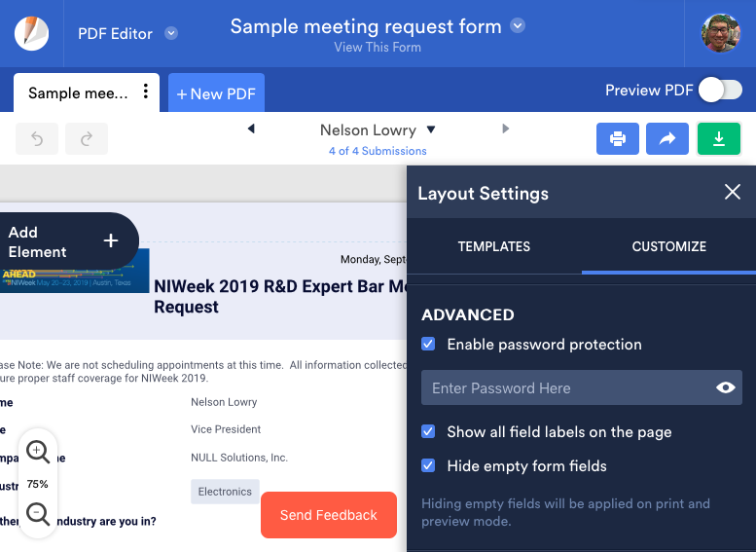Uncheck Enable password protection
This screenshot has height=552, width=756.
(x=428, y=344)
